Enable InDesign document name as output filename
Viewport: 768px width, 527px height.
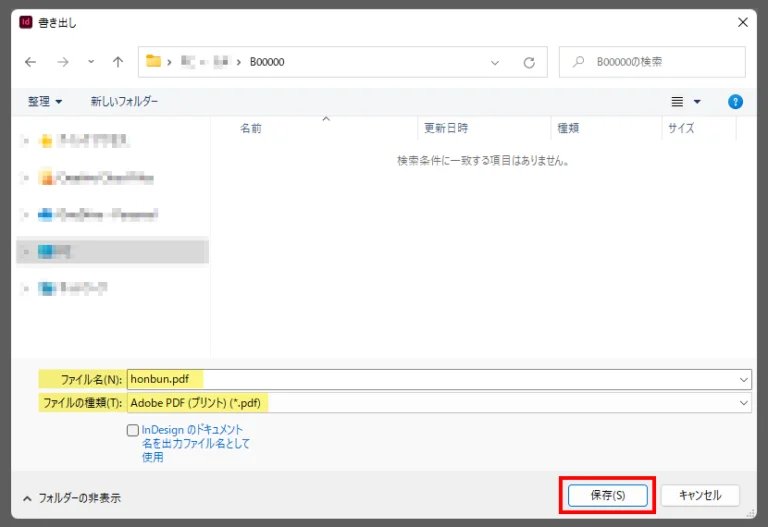click(x=133, y=430)
